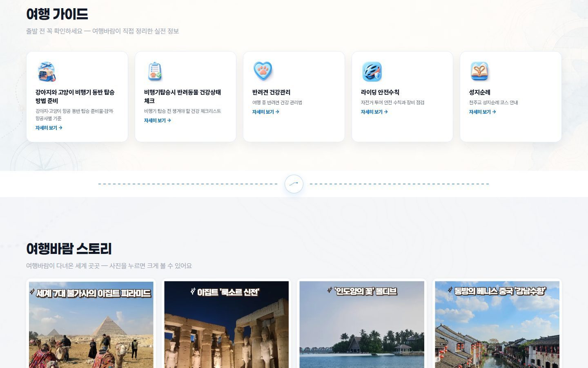
Task: Click the description '강아지·고양이 항공 동반 탑승 준비물·검역·항공사별 기준'
Action: click(x=75, y=115)
